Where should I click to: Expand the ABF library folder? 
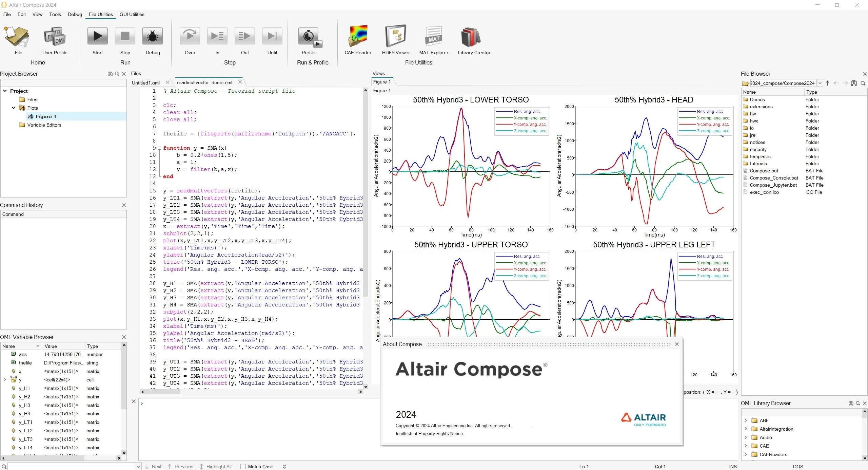[x=746, y=420]
